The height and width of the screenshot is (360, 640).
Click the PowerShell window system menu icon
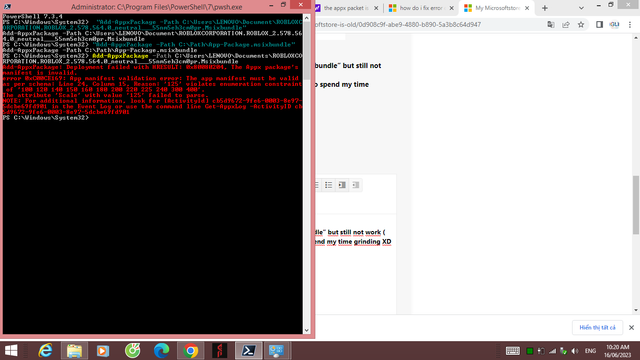tap(8, 7)
